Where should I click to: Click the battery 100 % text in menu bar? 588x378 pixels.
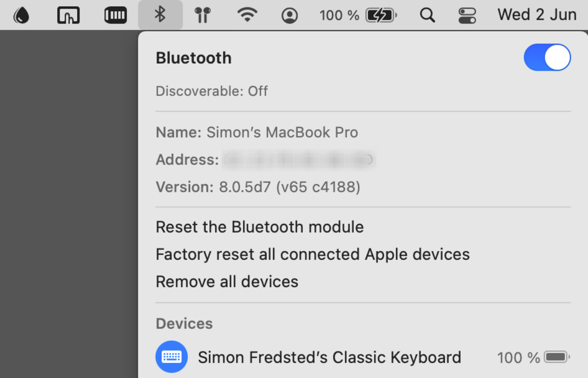click(339, 15)
